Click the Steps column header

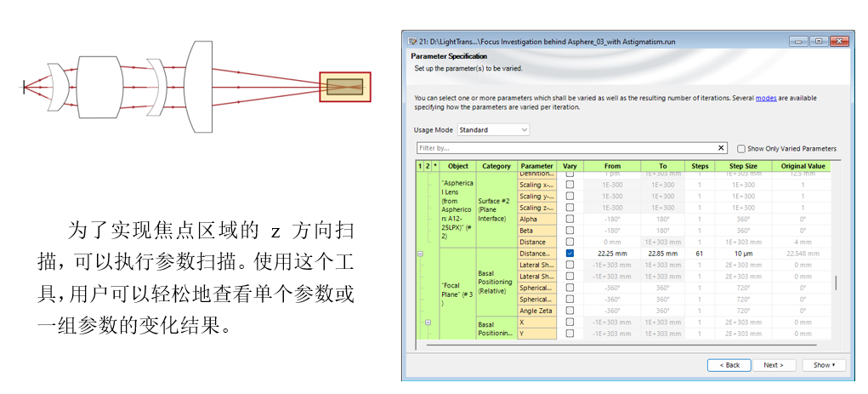click(700, 166)
